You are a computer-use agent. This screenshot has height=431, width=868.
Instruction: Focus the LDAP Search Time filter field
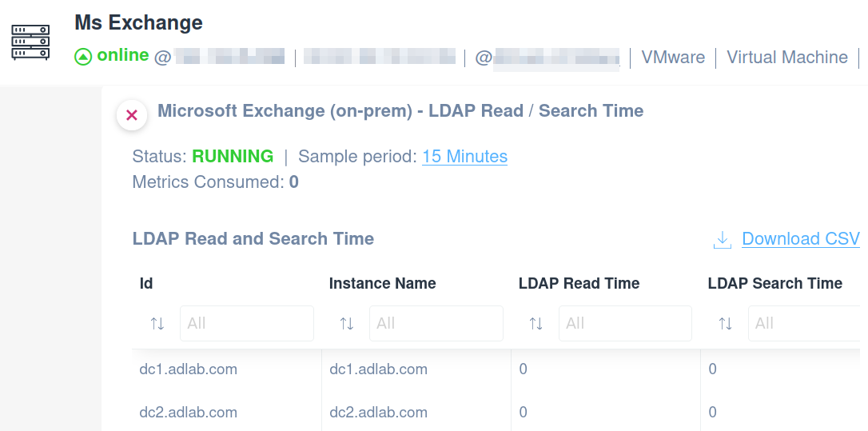804,324
